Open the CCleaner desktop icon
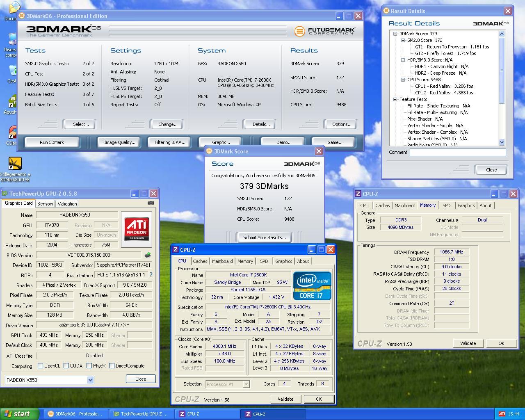The width and height of the screenshot is (525, 420). [12, 135]
